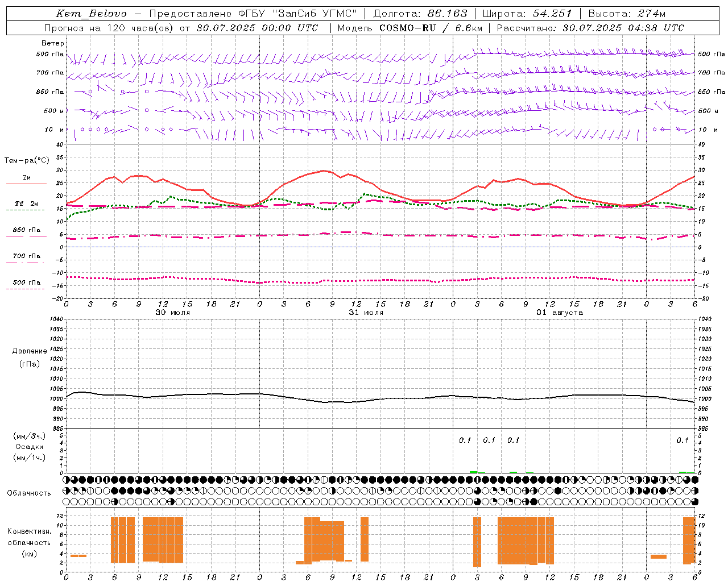The width and height of the screenshot is (728, 582).
Task: Click the Давление panel label
Action: point(30,351)
